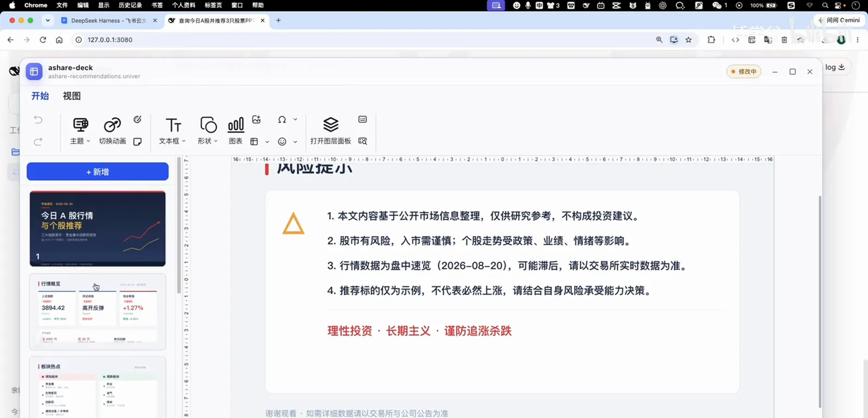
Task: Click the install app icon in address bar
Action: point(674,40)
